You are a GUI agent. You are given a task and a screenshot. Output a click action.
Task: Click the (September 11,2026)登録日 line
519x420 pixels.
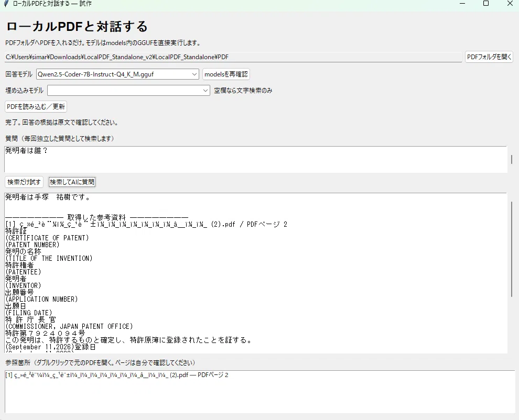(51, 347)
